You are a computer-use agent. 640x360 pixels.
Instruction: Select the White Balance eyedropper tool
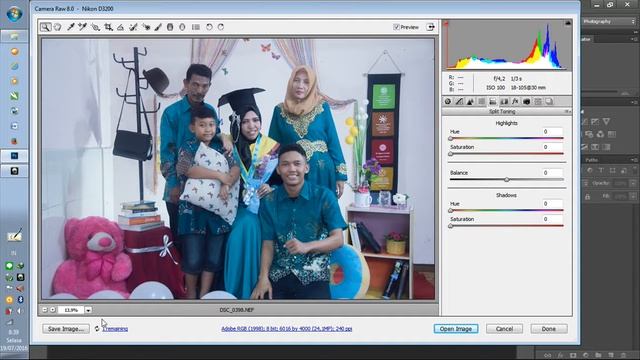(71, 27)
